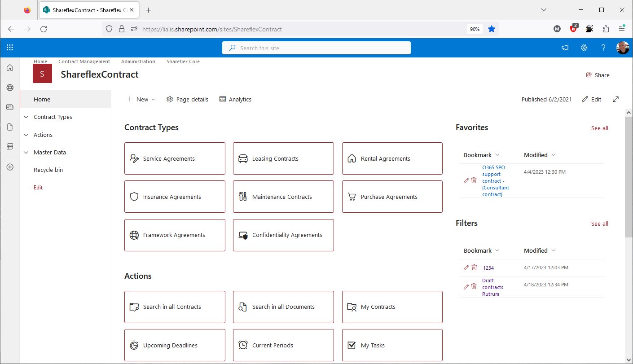The height and width of the screenshot is (364, 633).
Task: Open Search in all Documents tile
Action: 283,307
